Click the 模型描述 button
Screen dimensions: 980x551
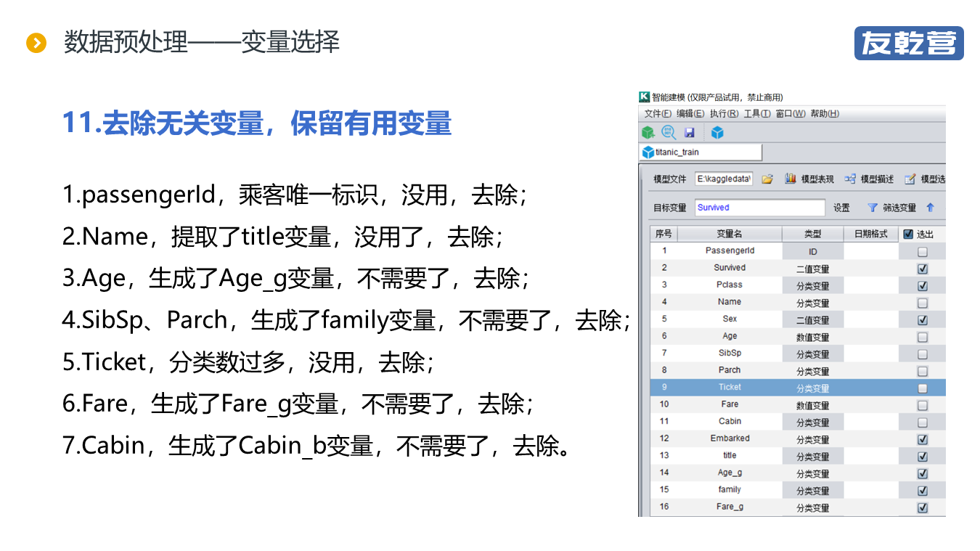[x=869, y=179]
